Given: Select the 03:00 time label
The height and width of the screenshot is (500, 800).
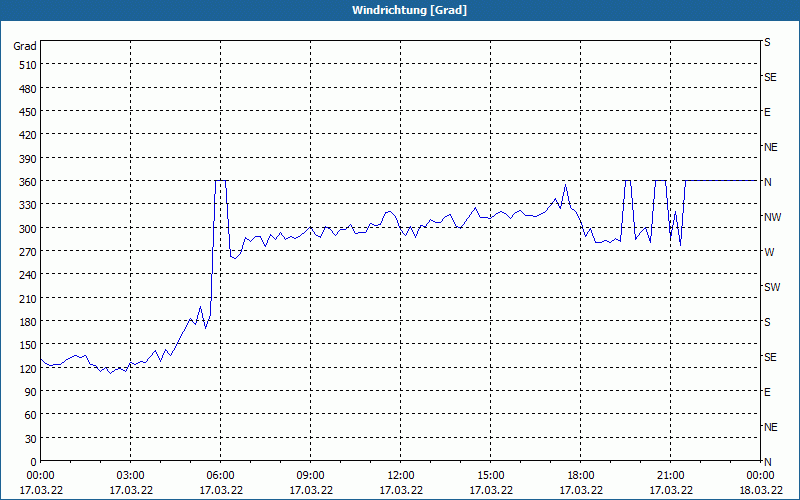Looking at the screenshot, I should click(x=131, y=476).
